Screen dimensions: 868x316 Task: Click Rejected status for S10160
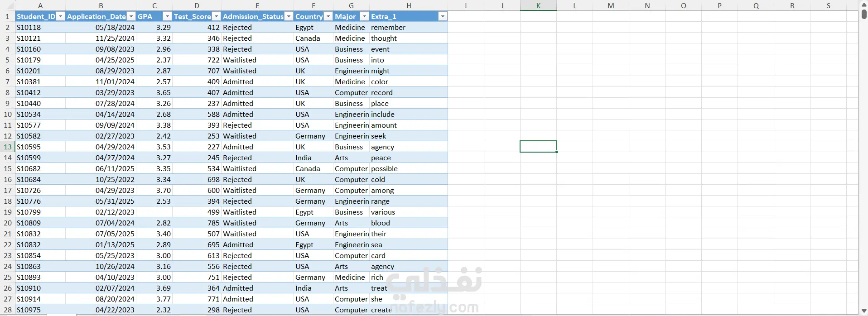(x=257, y=49)
